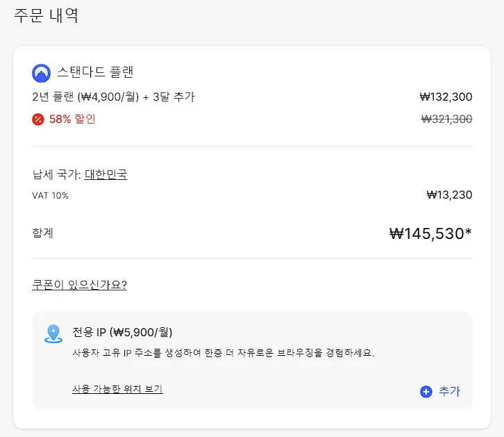Click the red percent discount badge icon
This screenshot has height=437, width=504.
click(x=38, y=119)
